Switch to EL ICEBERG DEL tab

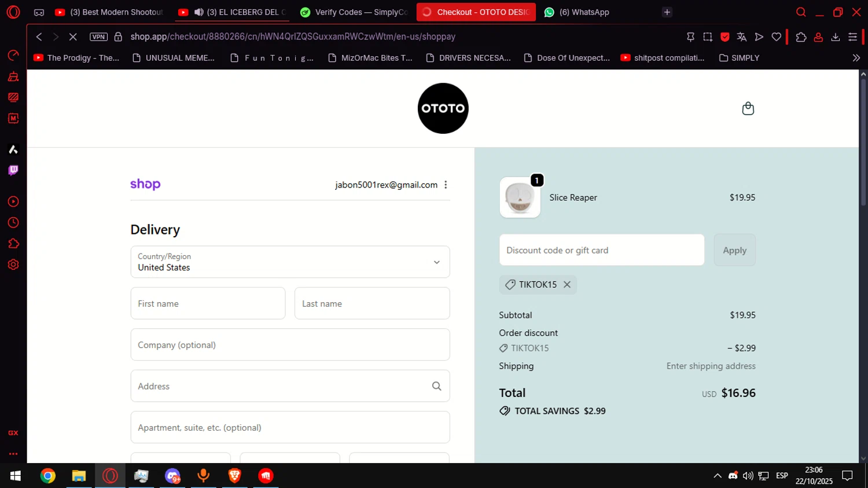coord(232,12)
